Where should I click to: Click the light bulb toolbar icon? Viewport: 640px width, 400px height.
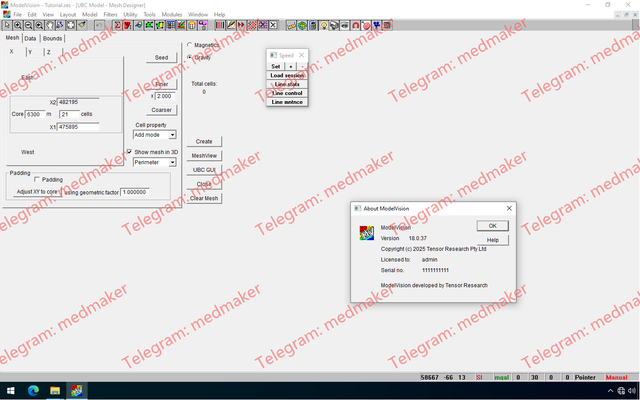click(324, 25)
